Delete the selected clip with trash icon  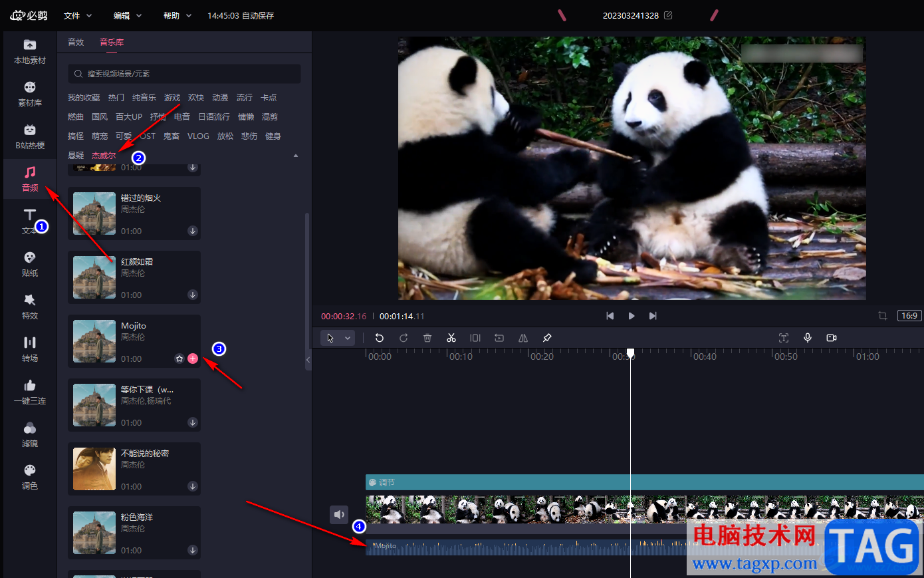427,338
